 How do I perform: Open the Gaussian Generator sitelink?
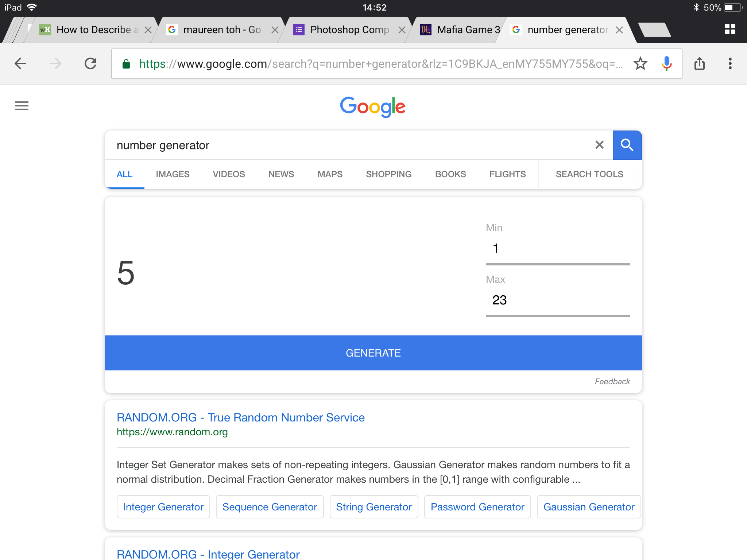589,507
